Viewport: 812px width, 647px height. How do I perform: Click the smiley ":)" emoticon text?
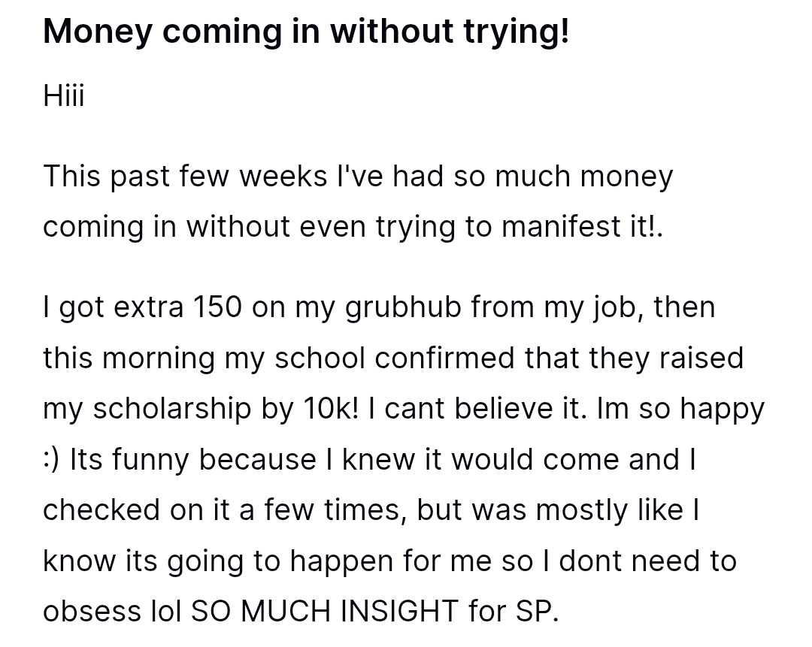[x=52, y=459]
